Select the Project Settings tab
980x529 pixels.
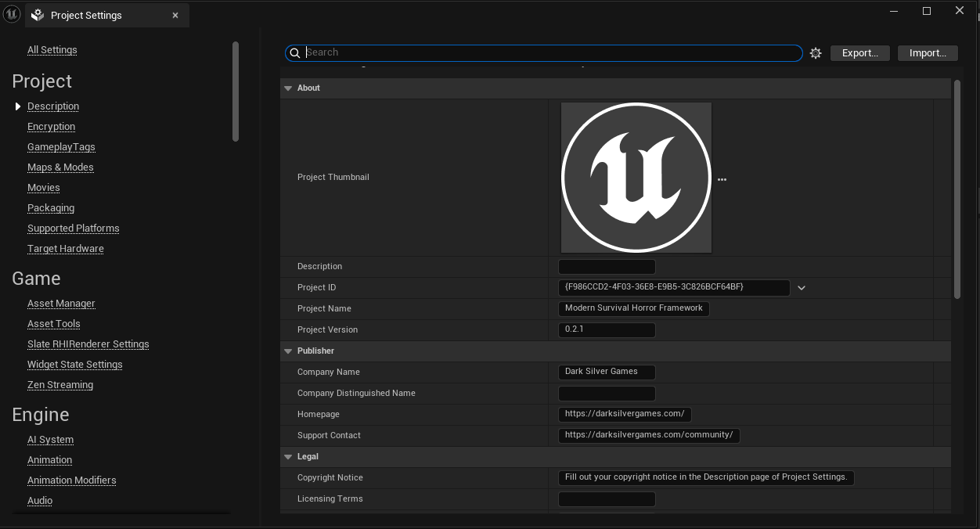(86, 16)
